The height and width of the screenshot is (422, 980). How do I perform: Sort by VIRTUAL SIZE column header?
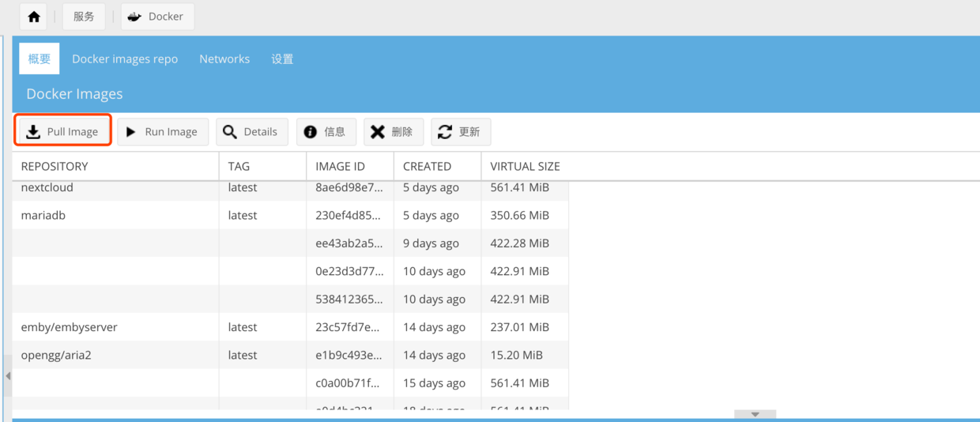[x=525, y=166]
